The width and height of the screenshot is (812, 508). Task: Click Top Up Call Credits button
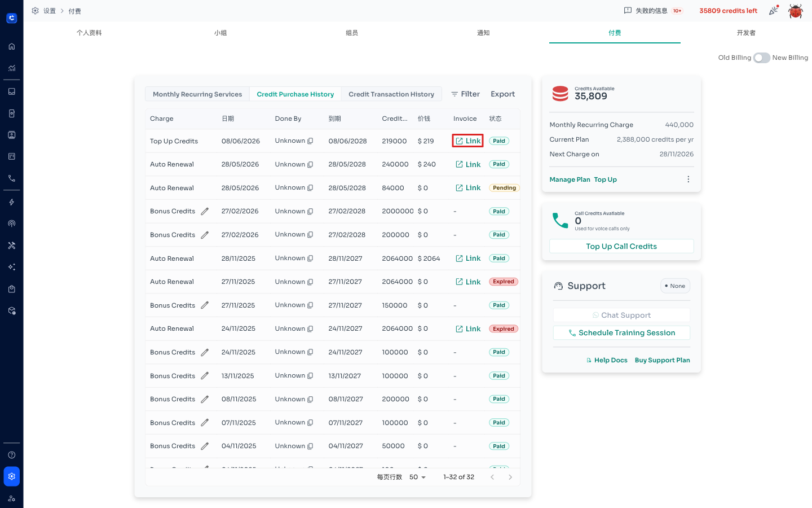(621, 246)
